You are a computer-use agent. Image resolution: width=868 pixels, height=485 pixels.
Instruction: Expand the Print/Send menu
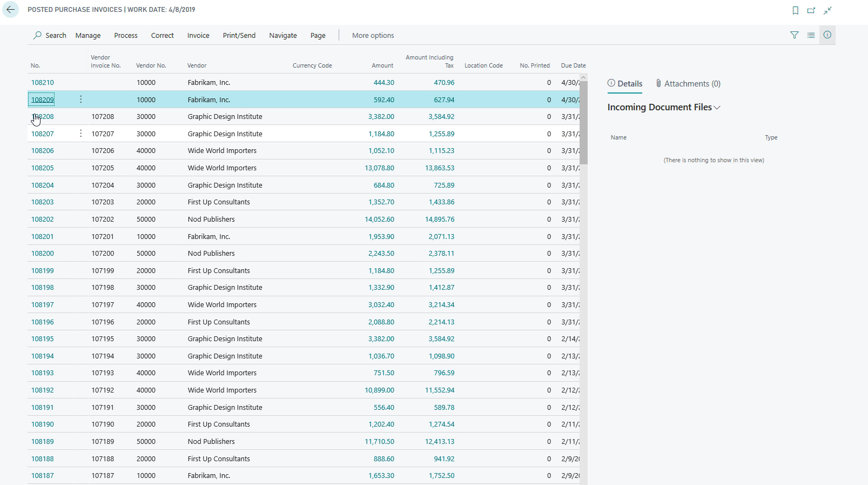click(x=239, y=36)
